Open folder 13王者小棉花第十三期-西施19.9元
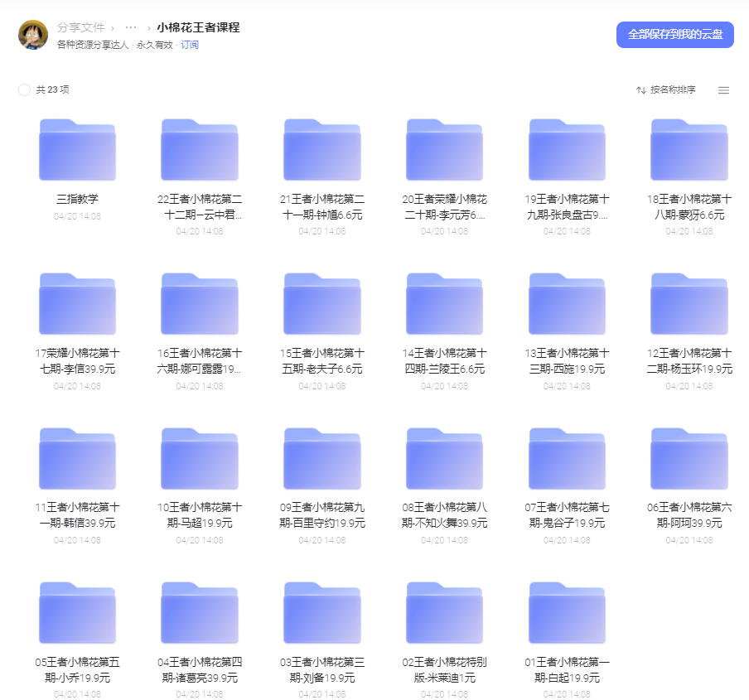 coord(567,304)
